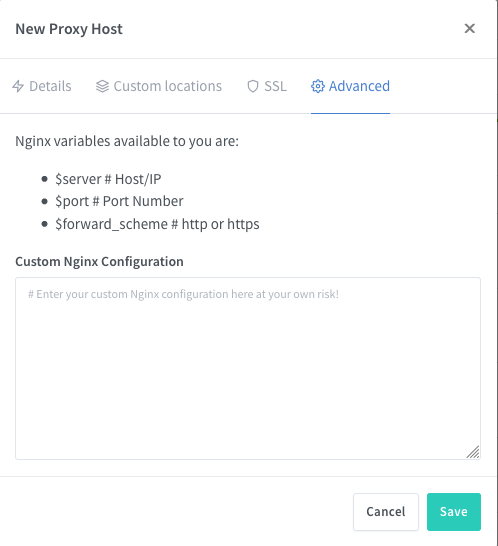The image size is (498, 546).
Task: Click the New Proxy Host title
Action: pyautogui.click(x=69, y=29)
